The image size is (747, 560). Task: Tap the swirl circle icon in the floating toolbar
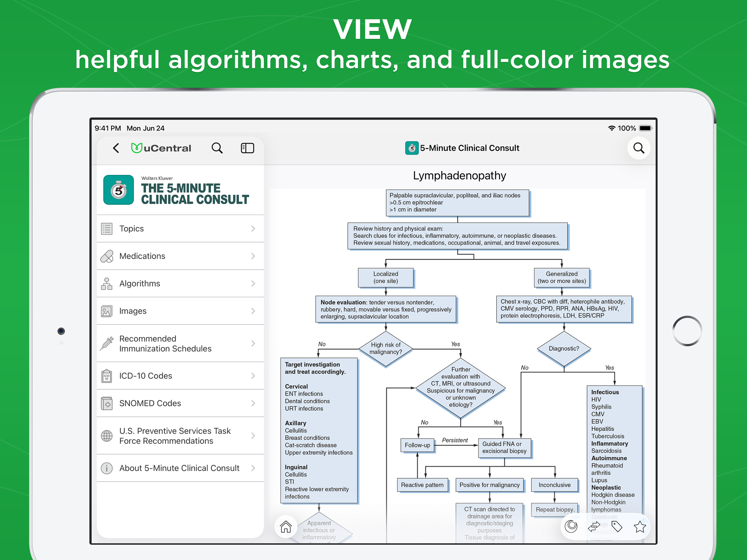point(571,526)
